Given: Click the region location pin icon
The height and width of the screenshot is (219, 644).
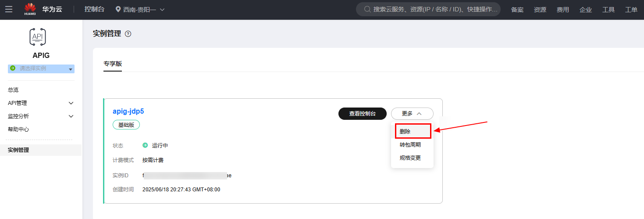Looking at the screenshot, I should 118,9.
